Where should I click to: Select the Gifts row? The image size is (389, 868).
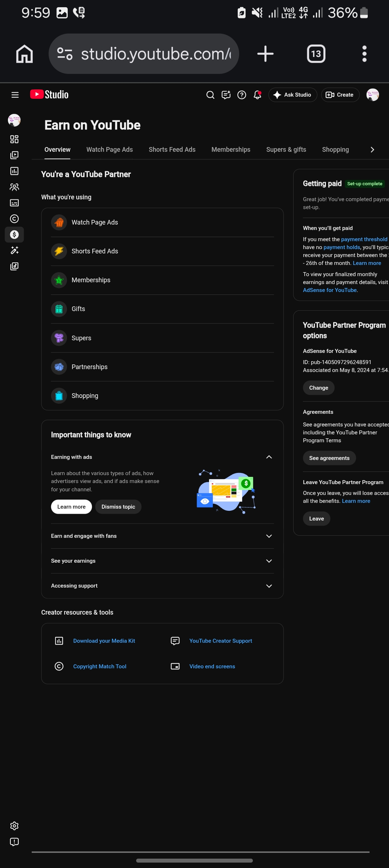click(162, 309)
